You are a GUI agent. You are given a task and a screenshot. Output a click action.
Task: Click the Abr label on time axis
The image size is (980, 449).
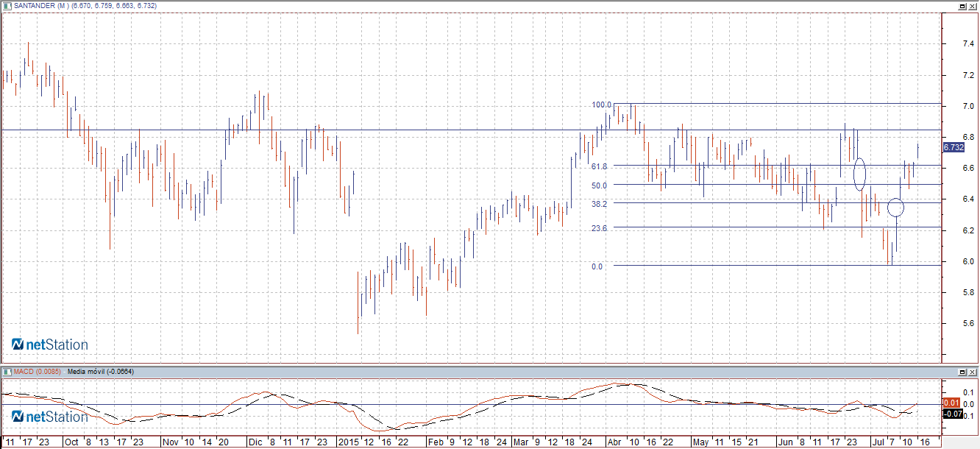pos(614,442)
